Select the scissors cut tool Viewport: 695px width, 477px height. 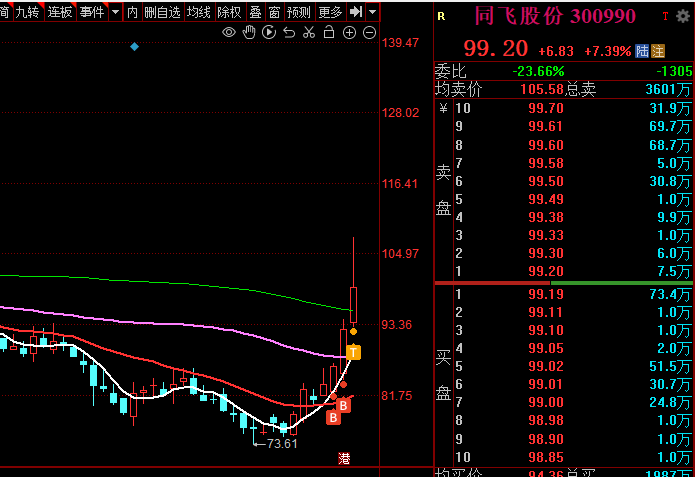[309, 33]
